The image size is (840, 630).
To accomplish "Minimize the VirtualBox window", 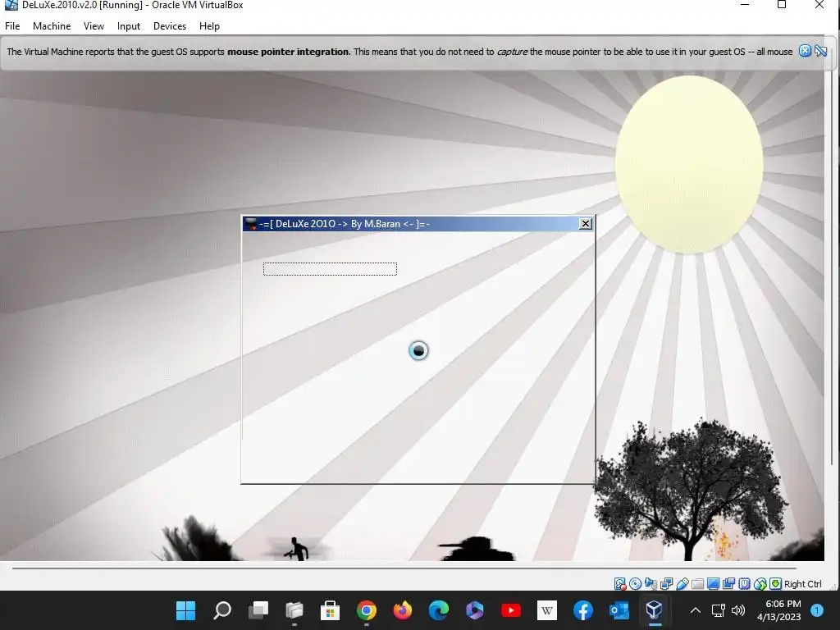I will pyautogui.click(x=745, y=5).
